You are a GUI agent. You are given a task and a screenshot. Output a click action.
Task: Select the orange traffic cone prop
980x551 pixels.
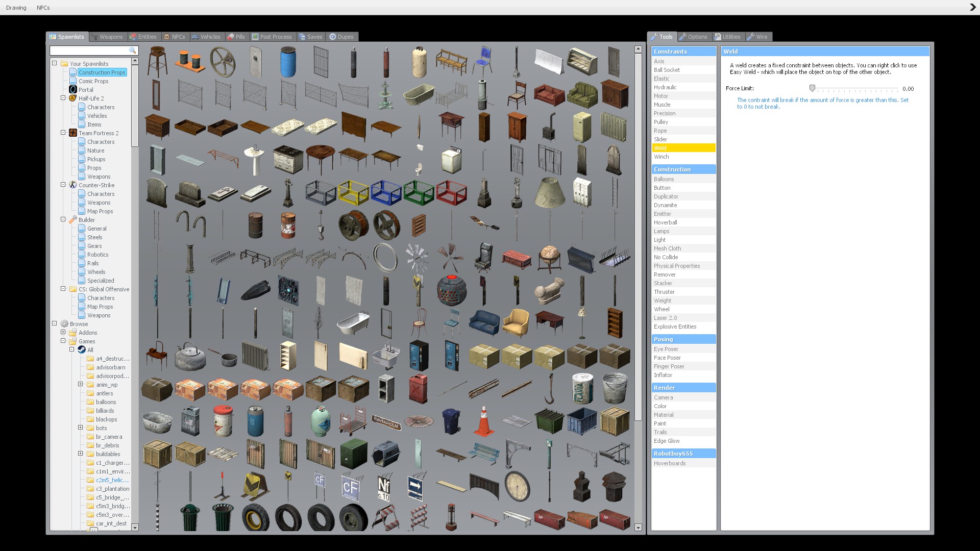tap(484, 421)
